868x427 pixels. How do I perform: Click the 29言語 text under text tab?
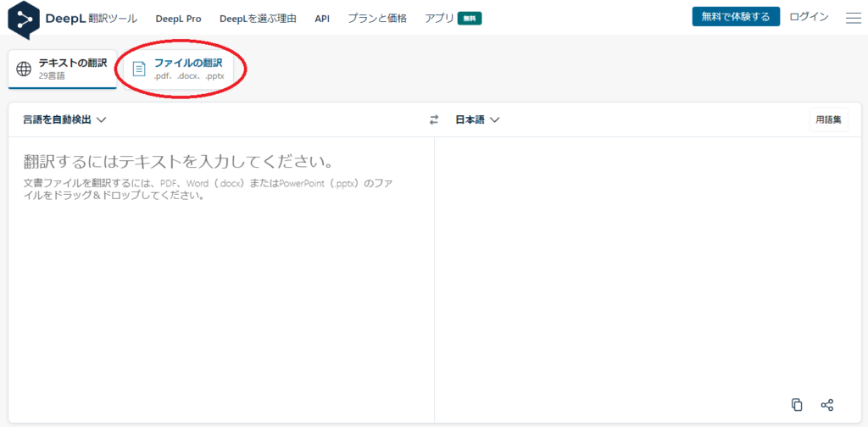52,75
